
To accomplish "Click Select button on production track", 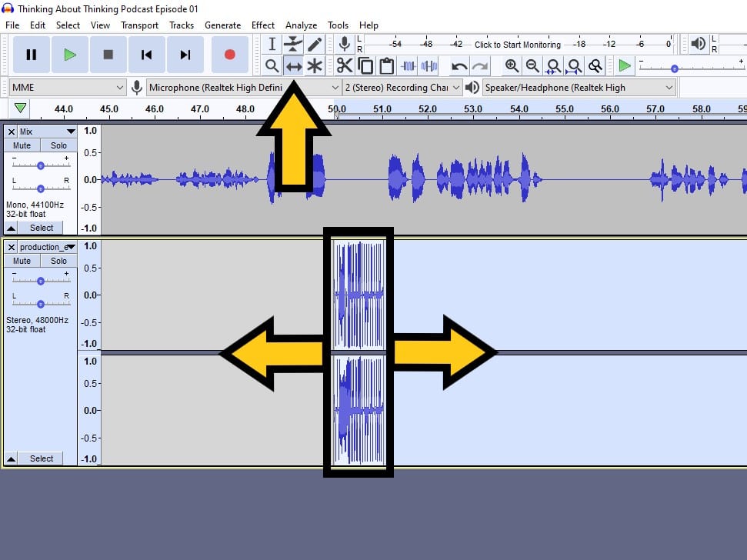I will coord(42,458).
